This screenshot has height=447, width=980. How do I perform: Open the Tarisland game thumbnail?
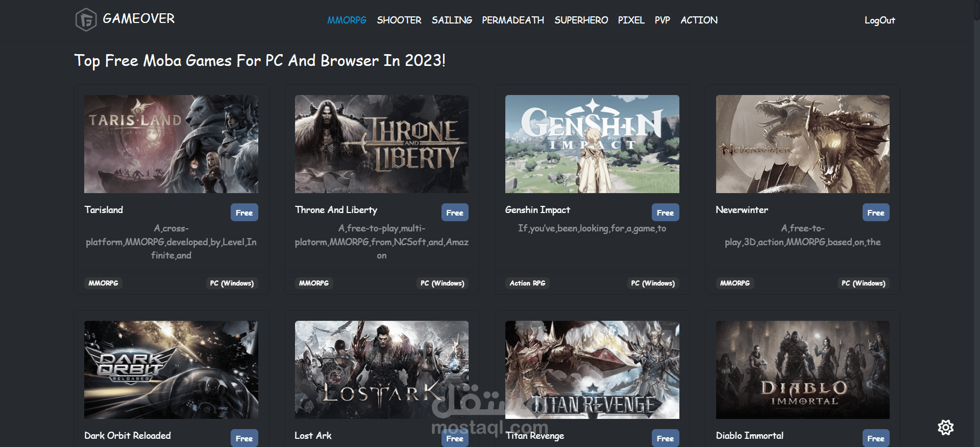click(x=171, y=144)
